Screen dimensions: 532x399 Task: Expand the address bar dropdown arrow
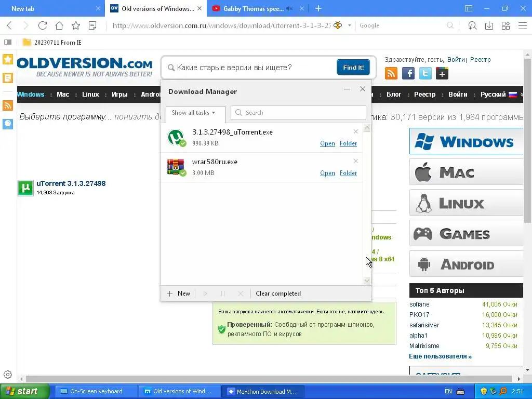[x=349, y=25]
